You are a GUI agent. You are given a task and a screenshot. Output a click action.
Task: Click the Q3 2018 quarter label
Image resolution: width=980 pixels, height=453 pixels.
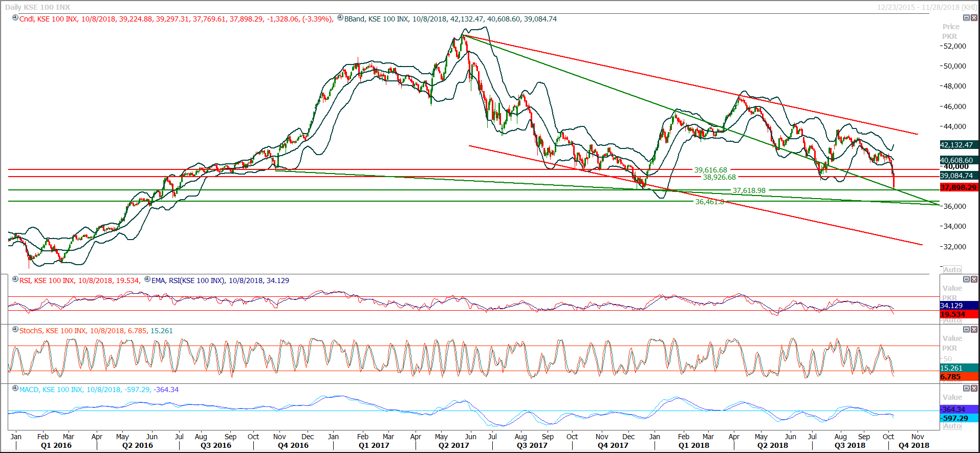point(850,445)
